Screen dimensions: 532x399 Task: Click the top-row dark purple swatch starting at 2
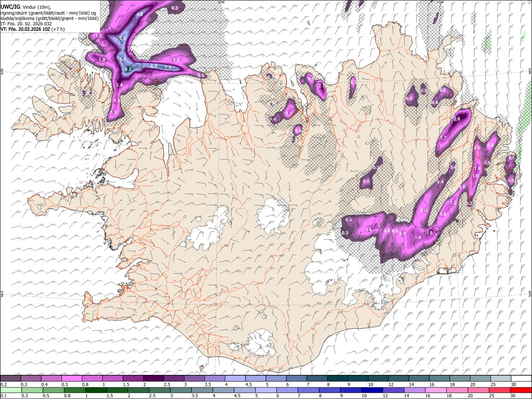pos(153,379)
